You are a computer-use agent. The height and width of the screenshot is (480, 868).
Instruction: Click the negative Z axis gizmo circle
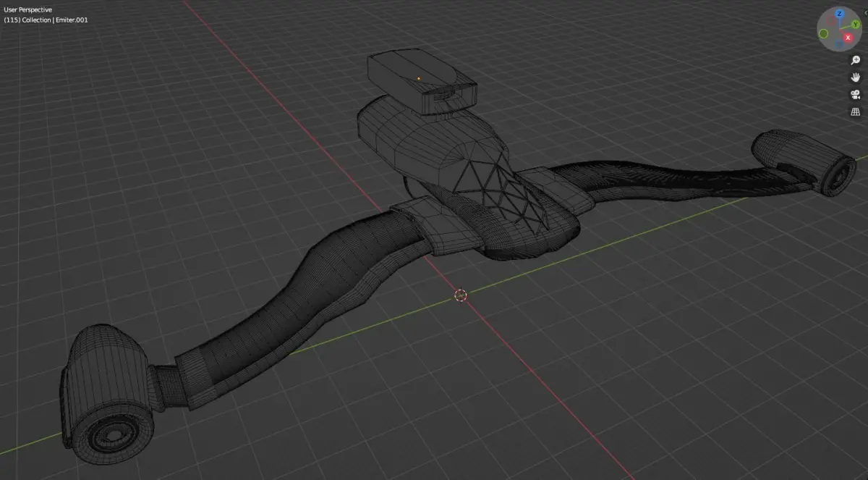point(839,44)
